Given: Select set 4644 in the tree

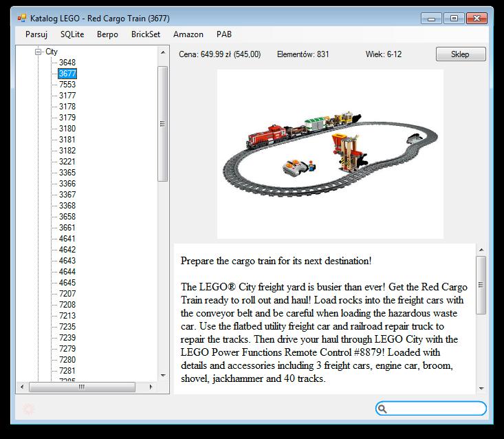Looking at the screenshot, I should pos(67,272).
